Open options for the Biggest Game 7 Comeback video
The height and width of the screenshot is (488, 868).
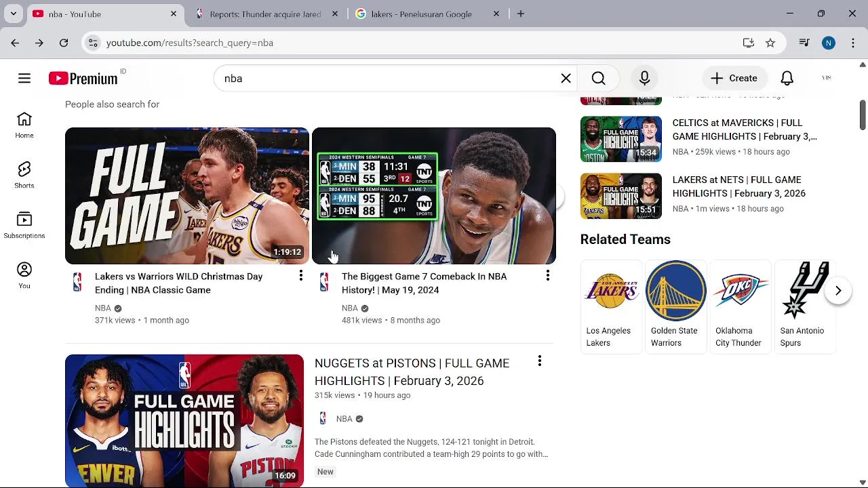click(x=548, y=276)
